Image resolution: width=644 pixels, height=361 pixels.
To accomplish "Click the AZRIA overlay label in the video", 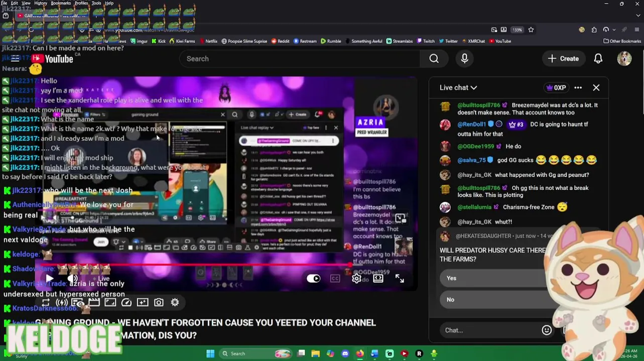I will click(371, 122).
